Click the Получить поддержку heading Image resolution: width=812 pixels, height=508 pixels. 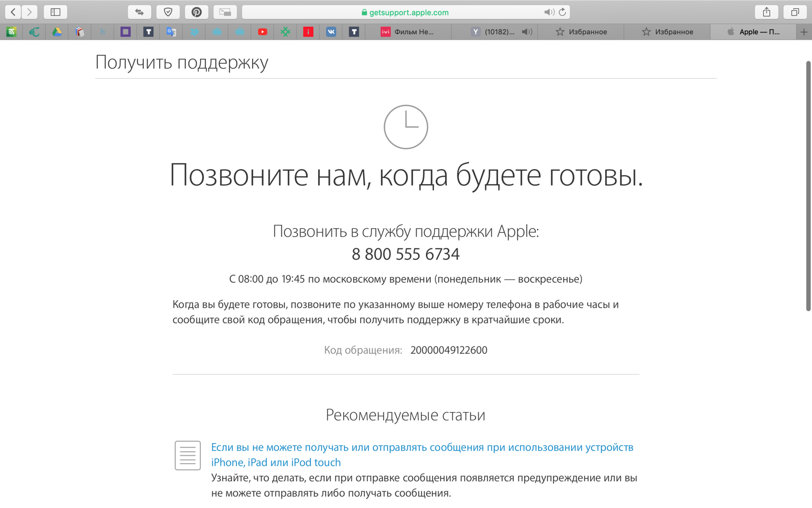(182, 63)
